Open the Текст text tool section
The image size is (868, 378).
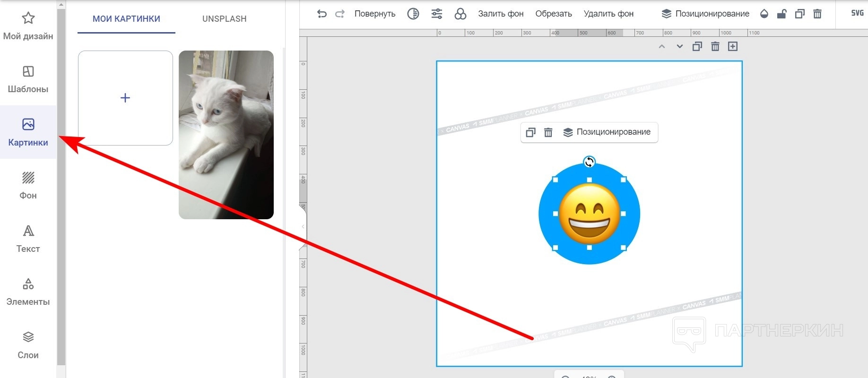(x=28, y=239)
